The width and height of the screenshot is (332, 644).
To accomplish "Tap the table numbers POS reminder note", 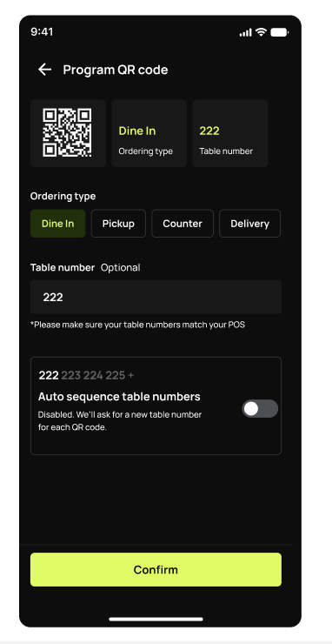I will click(x=137, y=325).
